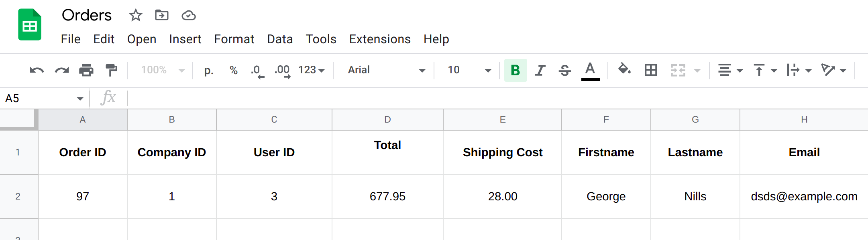Open the 123 number format dropdown
The image size is (868, 240).
[x=311, y=70]
